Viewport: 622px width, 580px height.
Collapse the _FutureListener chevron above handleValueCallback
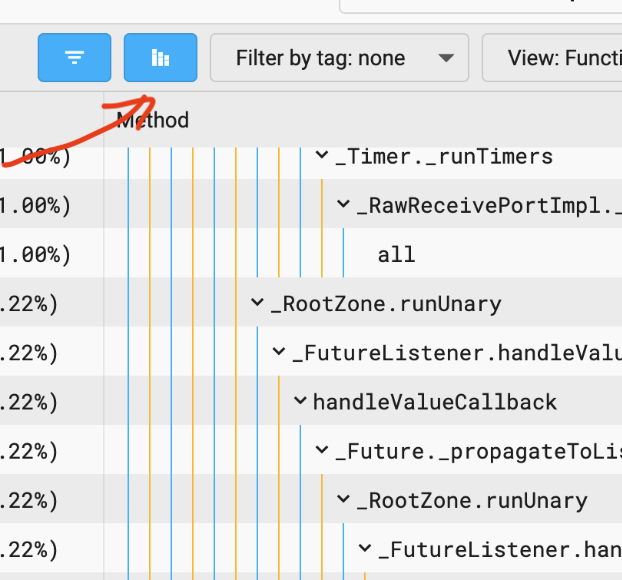[279, 352]
